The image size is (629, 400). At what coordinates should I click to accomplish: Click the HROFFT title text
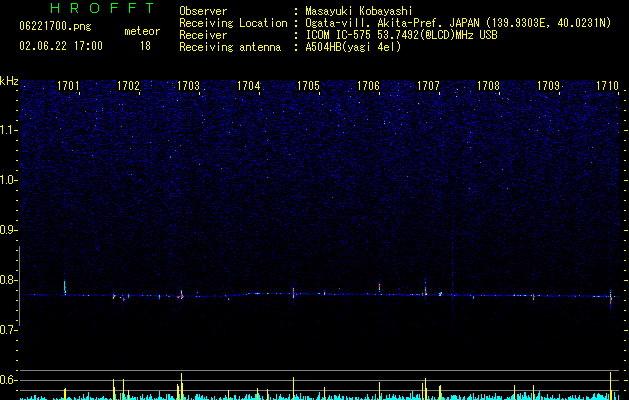tap(102, 8)
